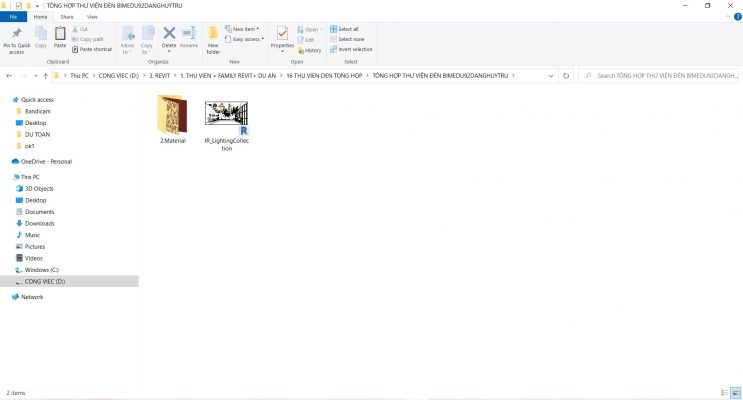Screen dimensions: 743x400
Task: Open the 2.Material folder
Action: pos(170,118)
